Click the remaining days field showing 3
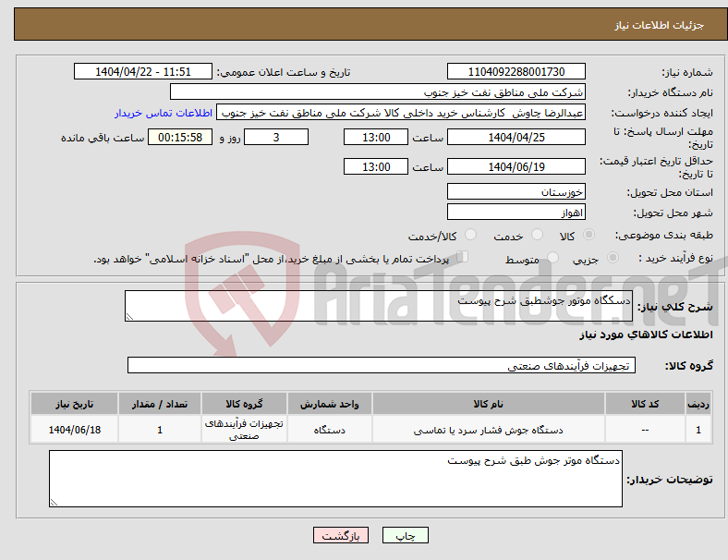Viewport: 728px width, 560px height. pos(276,137)
